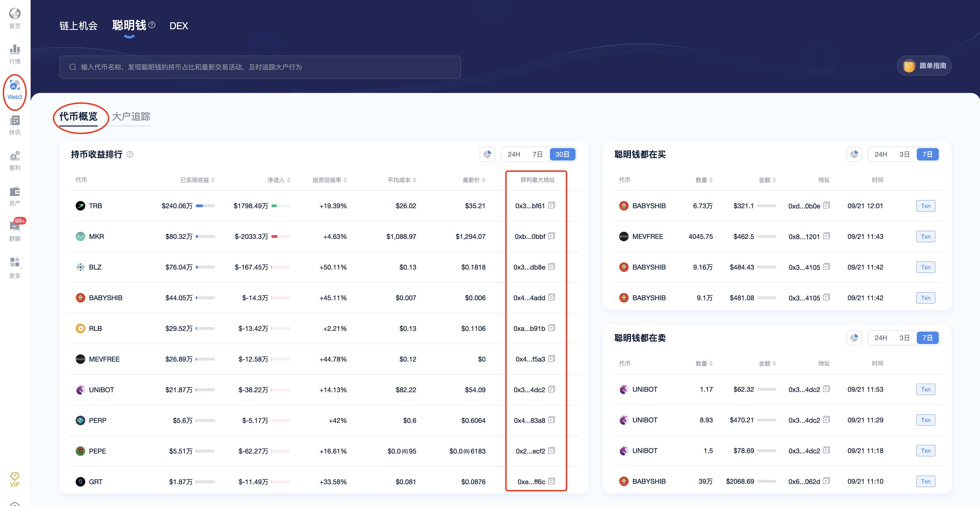Click help icon next to 聪明钱 title

coord(152,25)
